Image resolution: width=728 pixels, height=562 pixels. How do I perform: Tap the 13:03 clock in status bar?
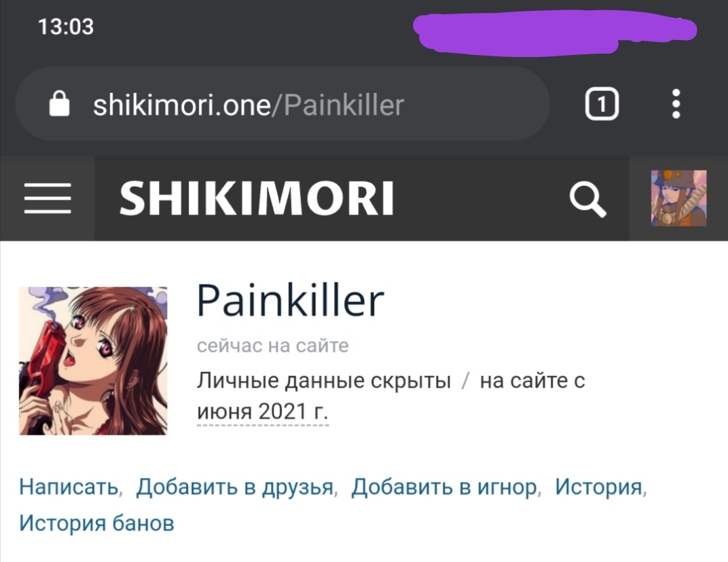pyautogui.click(x=66, y=26)
